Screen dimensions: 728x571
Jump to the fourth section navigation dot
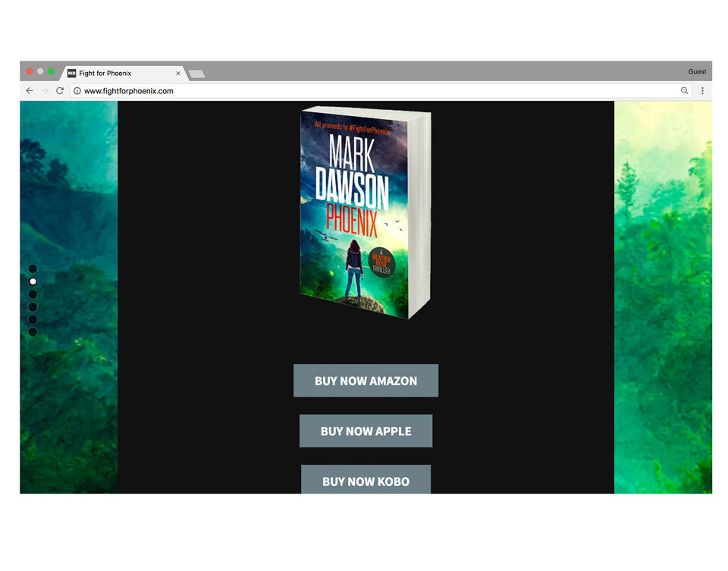point(33,307)
